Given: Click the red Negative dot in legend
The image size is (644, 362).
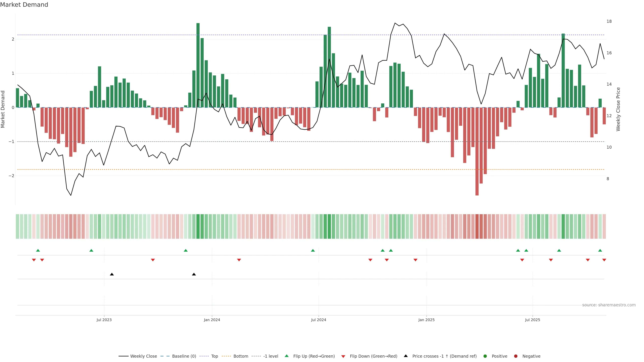Looking at the screenshot, I should point(516,356).
